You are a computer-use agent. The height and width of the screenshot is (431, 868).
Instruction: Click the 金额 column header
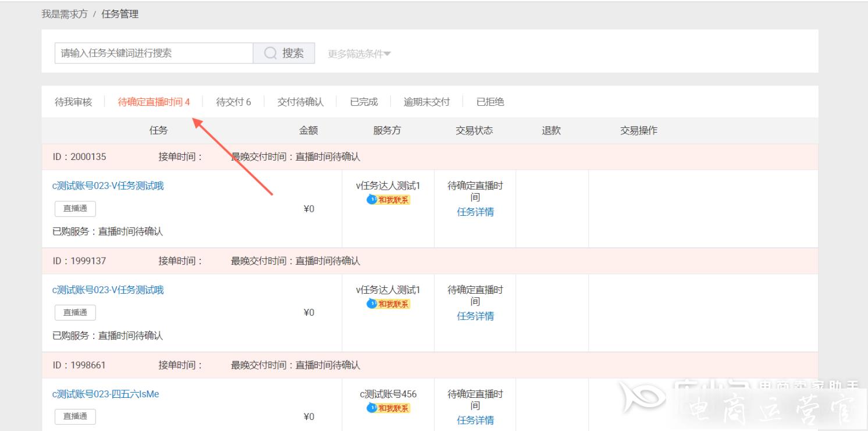coord(308,131)
